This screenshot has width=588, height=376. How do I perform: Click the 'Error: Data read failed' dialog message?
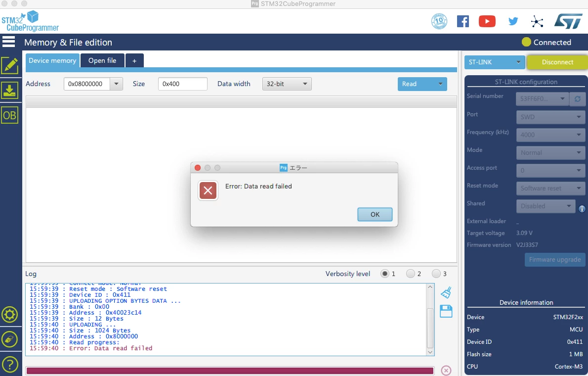pos(258,187)
